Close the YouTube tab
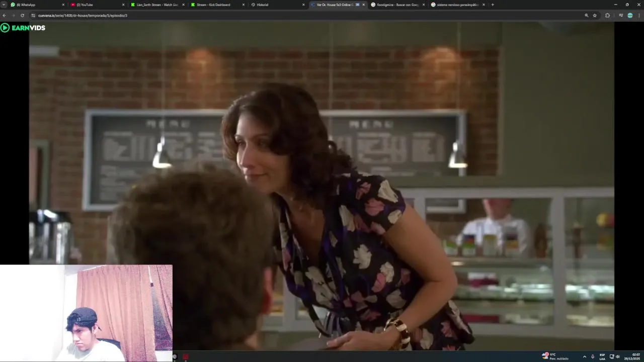Image resolution: width=644 pixels, height=362 pixels. pos(123,5)
